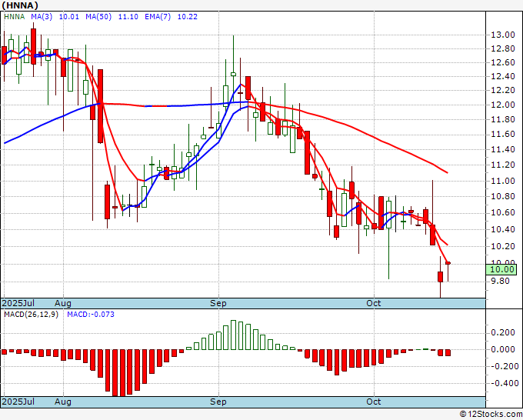Click Sep on the price chart date axis
The image size is (523, 420).
218,303
